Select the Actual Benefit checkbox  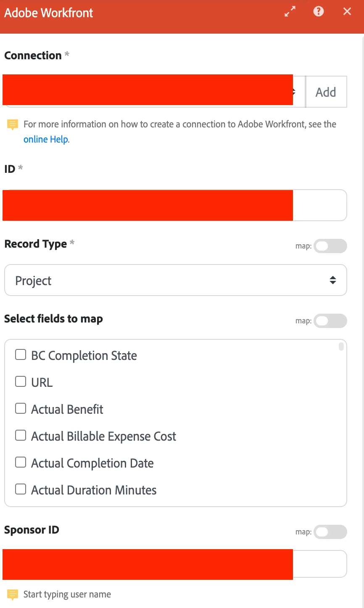(21, 409)
